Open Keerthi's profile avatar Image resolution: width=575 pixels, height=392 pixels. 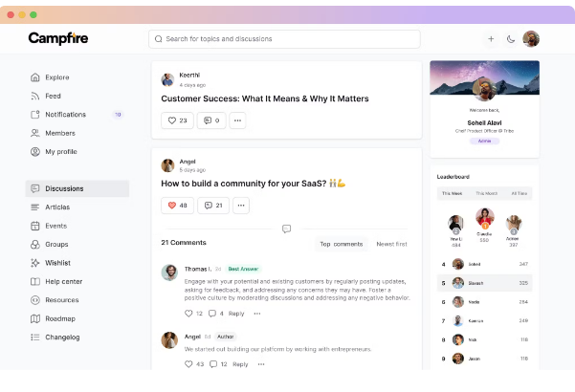[167, 80]
